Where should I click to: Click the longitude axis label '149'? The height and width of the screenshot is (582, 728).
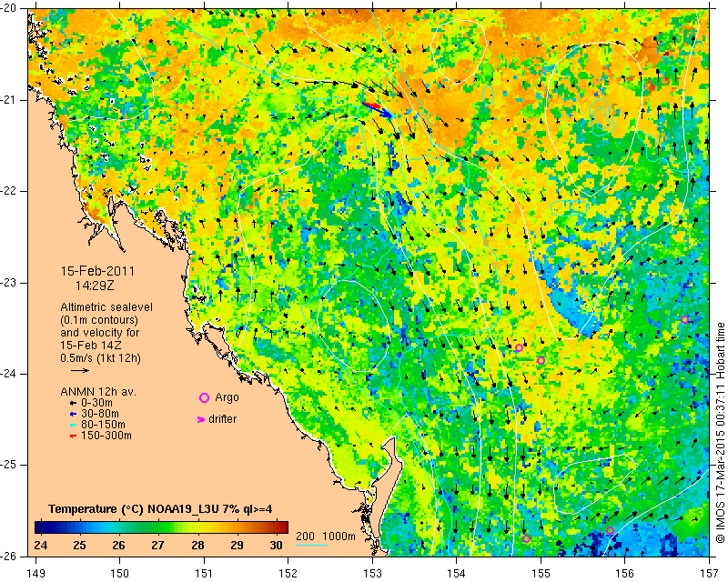35,574
